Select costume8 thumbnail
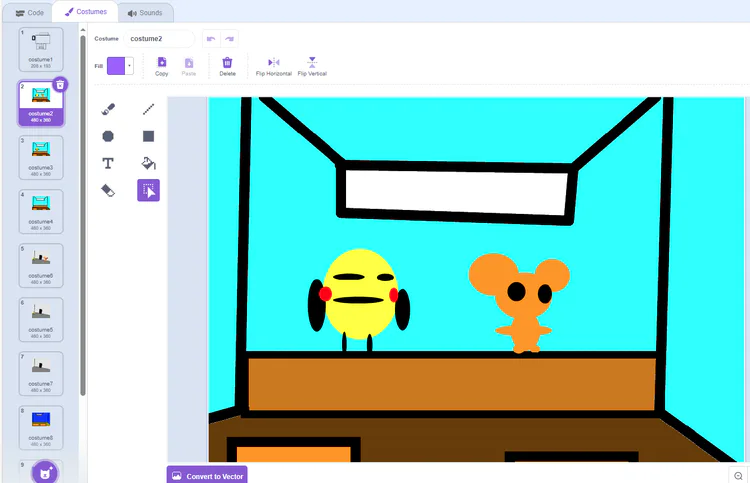This screenshot has width=750, height=483. tap(41, 428)
